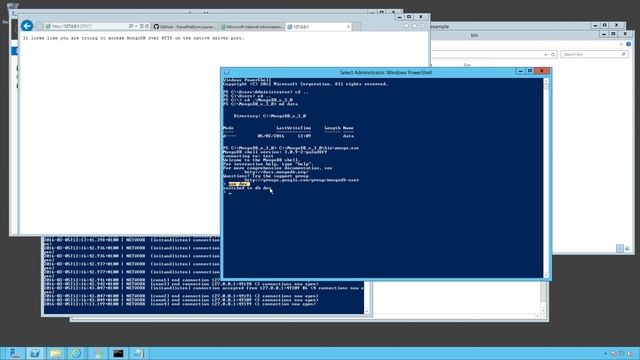Maximize the bin Explorer window

click(x=613, y=34)
